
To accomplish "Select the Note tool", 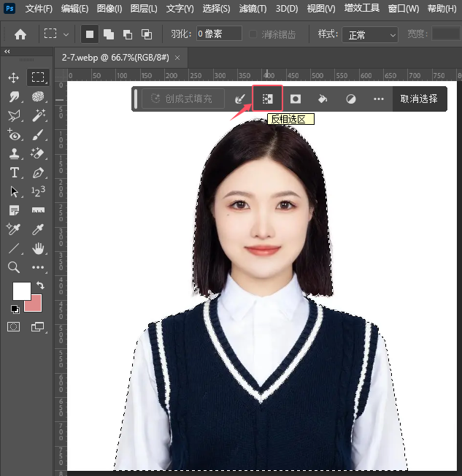I will (x=14, y=210).
